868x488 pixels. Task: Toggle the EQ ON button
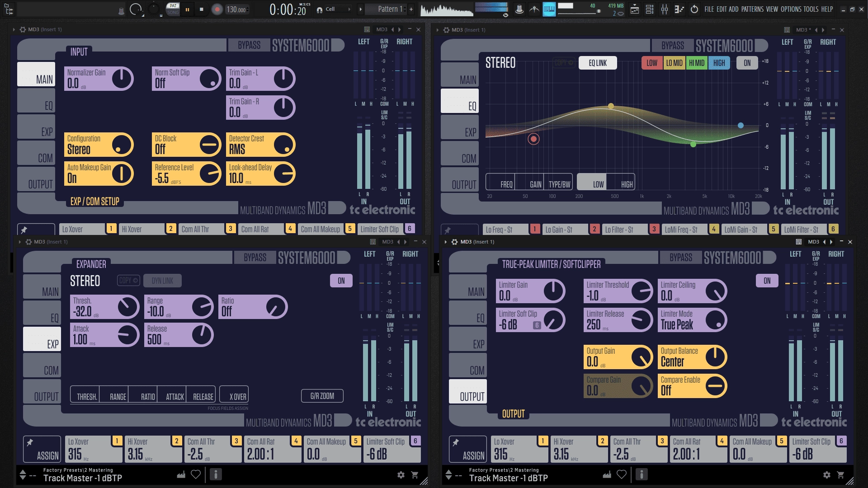point(747,63)
